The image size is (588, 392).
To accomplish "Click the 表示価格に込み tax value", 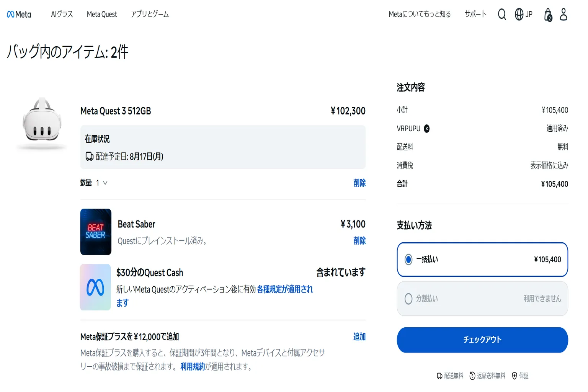I will click(549, 165).
